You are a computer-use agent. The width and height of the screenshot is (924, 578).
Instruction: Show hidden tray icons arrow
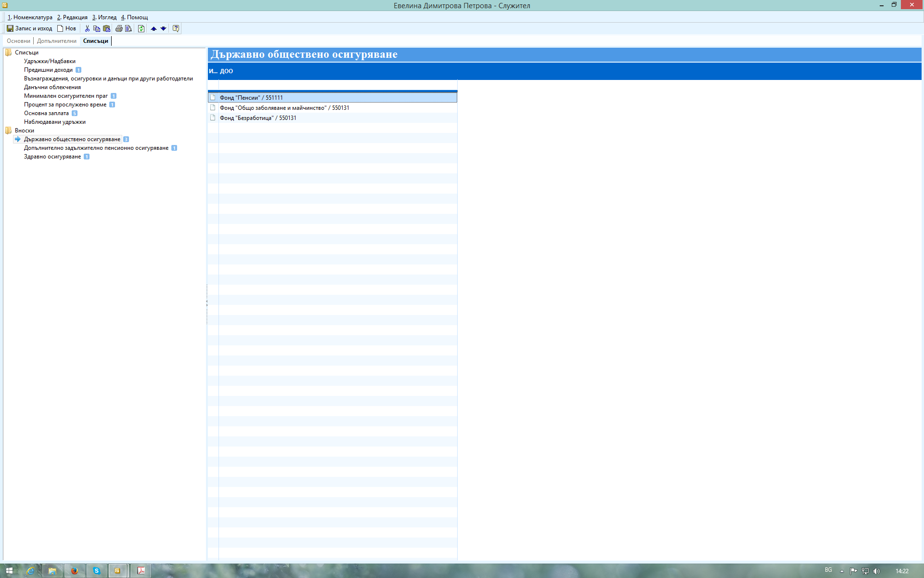click(842, 571)
